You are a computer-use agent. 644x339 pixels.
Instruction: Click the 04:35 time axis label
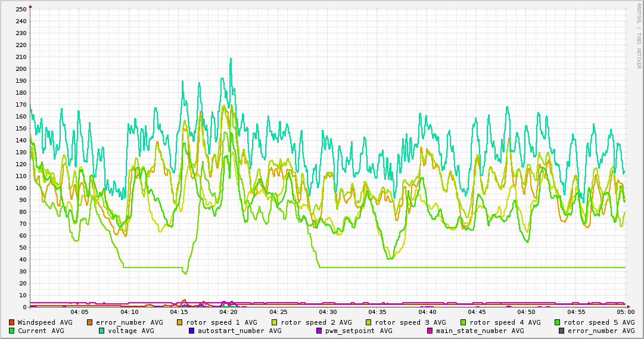pyautogui.click(x=377, y=312)
